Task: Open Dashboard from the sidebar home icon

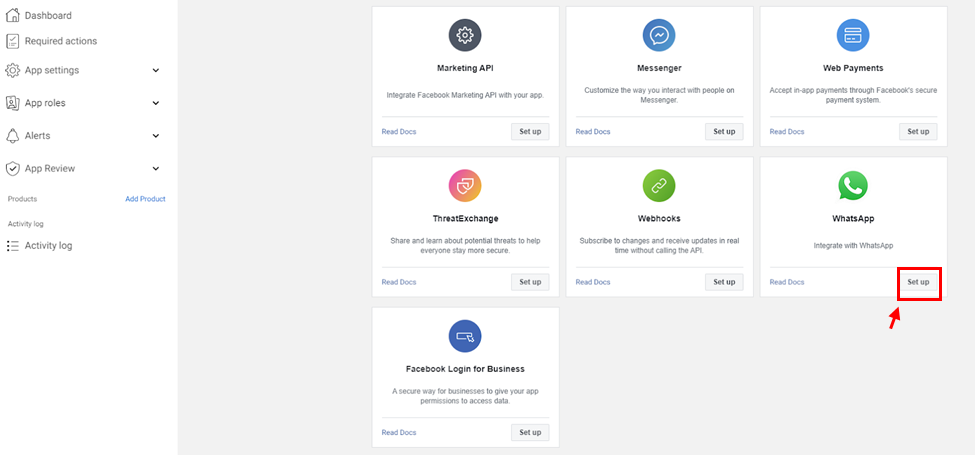Action: click(x=12, y=15)
